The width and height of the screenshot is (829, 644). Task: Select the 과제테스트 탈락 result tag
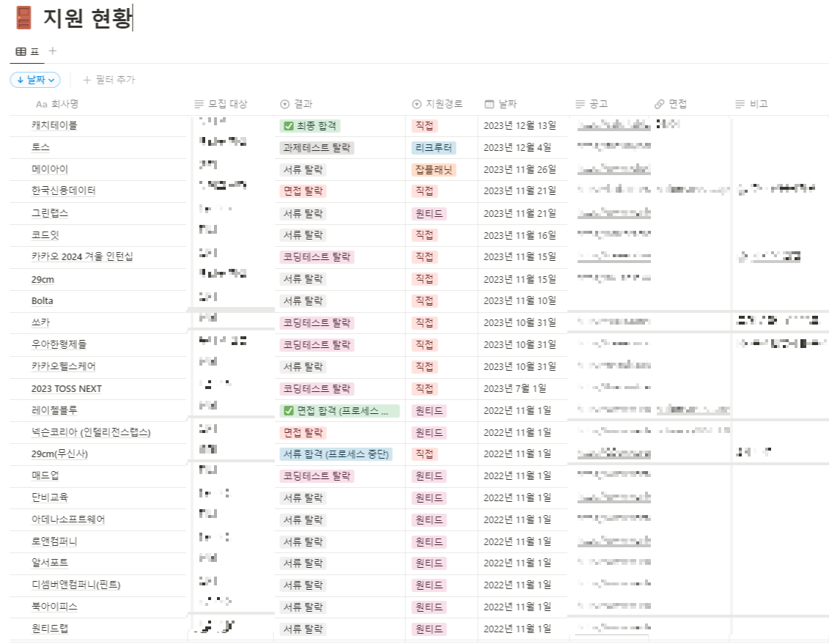click(x=317, y=148)
